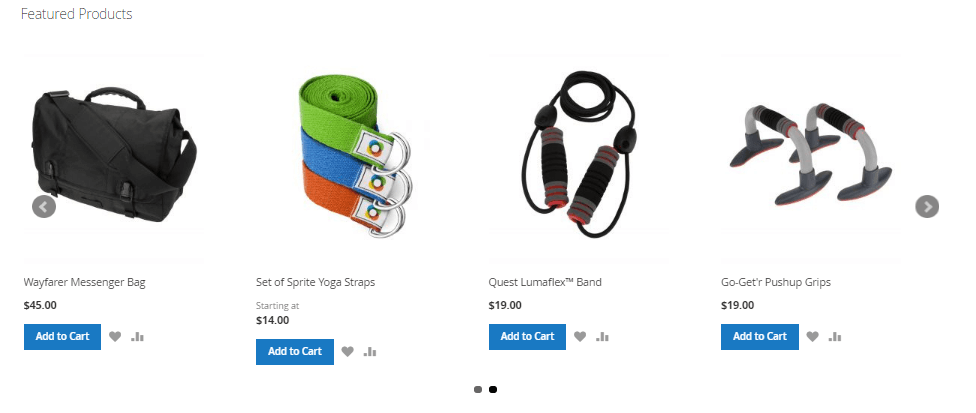
Task: Select the first carousel pagination dot
Action: (x=478, y=389)
